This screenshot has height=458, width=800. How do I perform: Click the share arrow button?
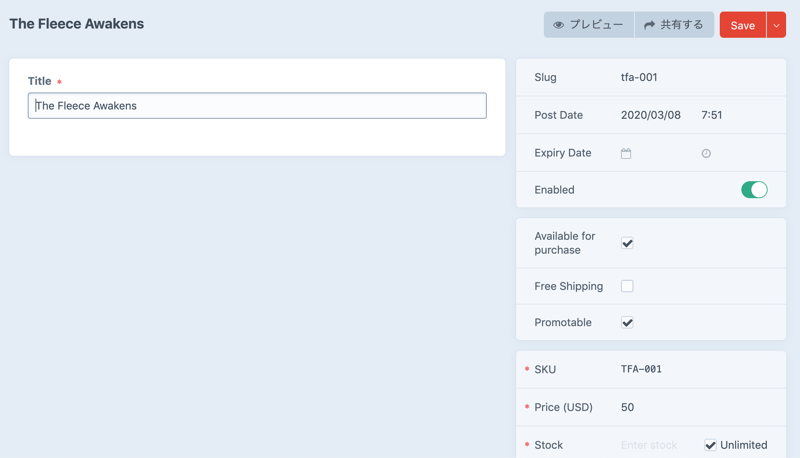pos(674,25)
